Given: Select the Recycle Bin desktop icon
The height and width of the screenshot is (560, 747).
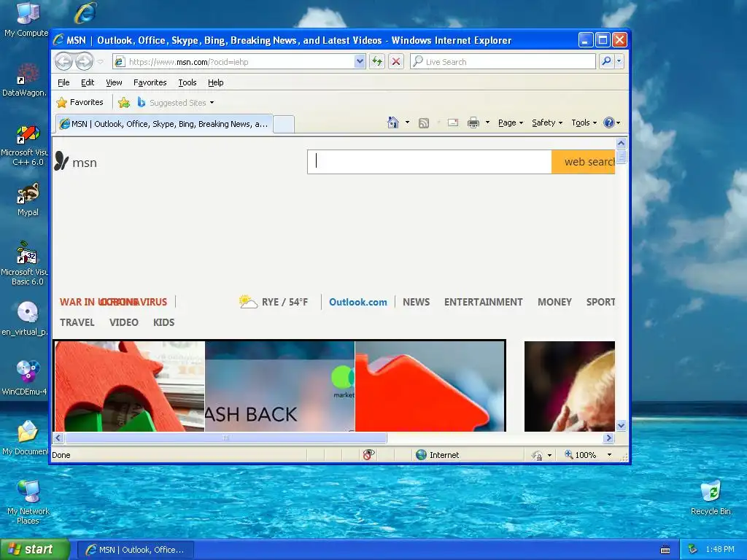Looking at the screenshot, I should pyautogui.click(x=711, y=497).
